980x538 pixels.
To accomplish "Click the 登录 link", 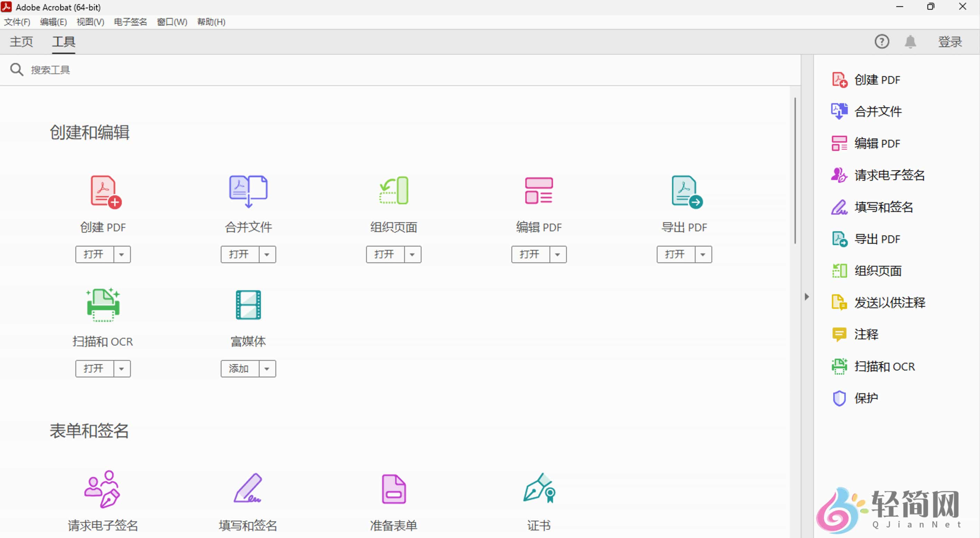I will 950,42.
